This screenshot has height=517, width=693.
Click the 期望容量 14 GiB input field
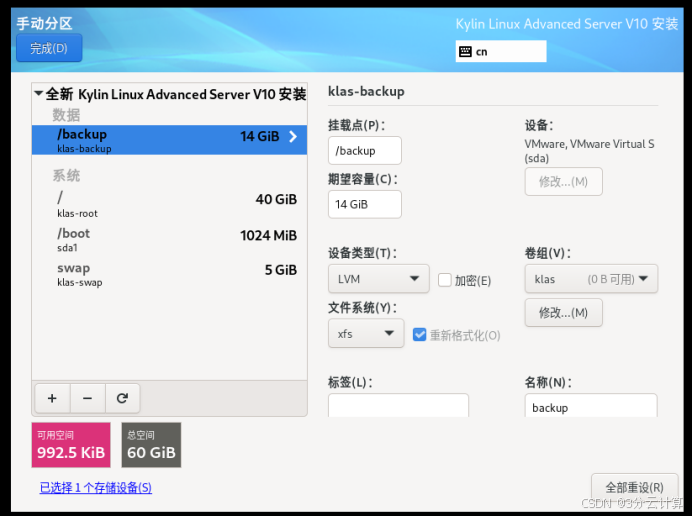coord(365,204)
